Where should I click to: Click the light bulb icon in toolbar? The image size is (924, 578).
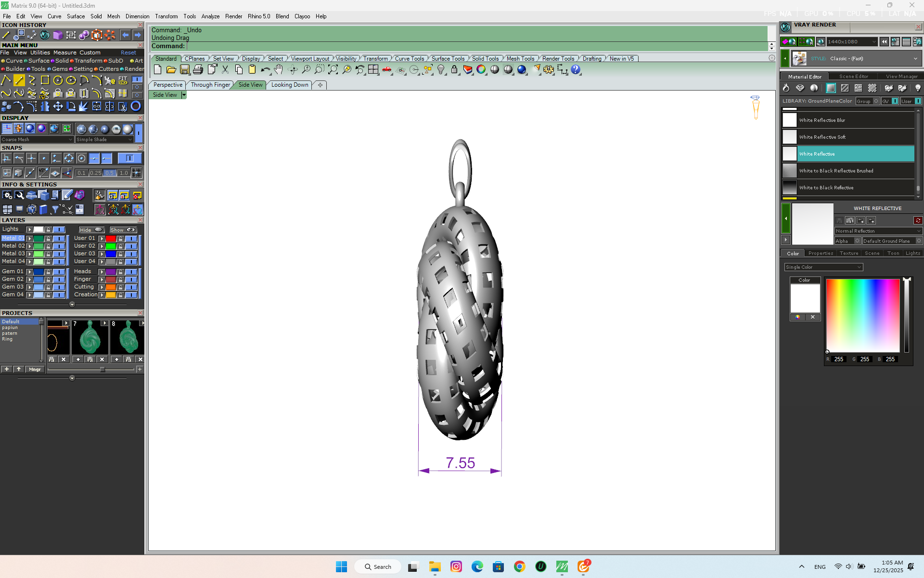click(441, 70)
